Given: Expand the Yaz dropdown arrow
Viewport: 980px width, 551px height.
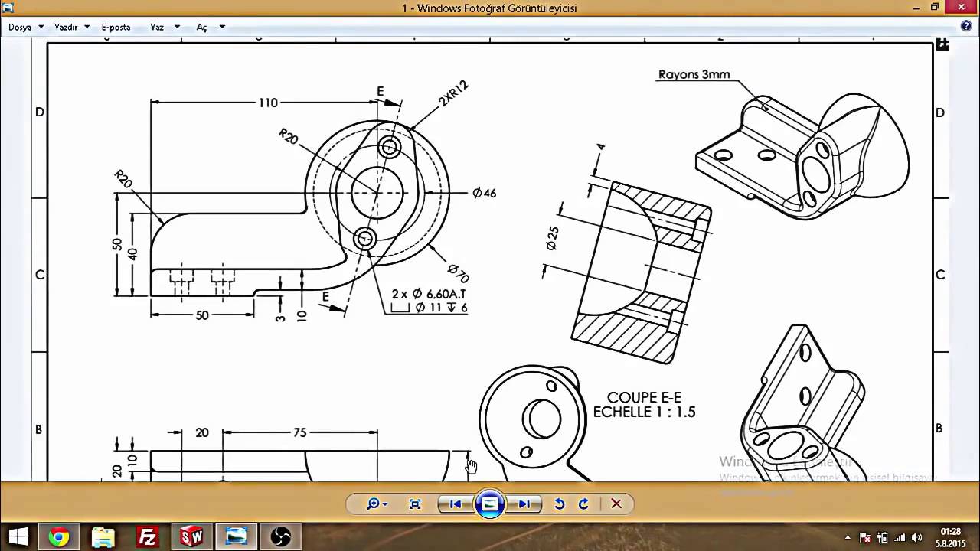Looking at the screenshot, I should (x=177, y=27).
